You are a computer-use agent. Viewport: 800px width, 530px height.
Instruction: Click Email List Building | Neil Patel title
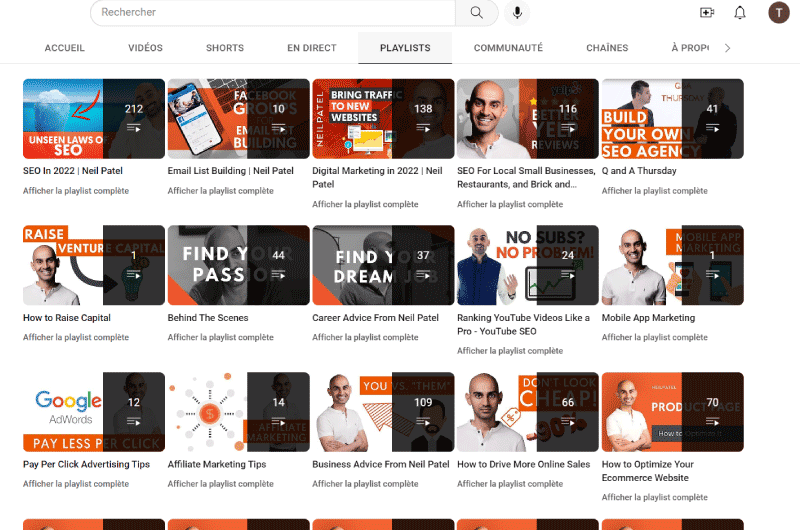(231, 171)
